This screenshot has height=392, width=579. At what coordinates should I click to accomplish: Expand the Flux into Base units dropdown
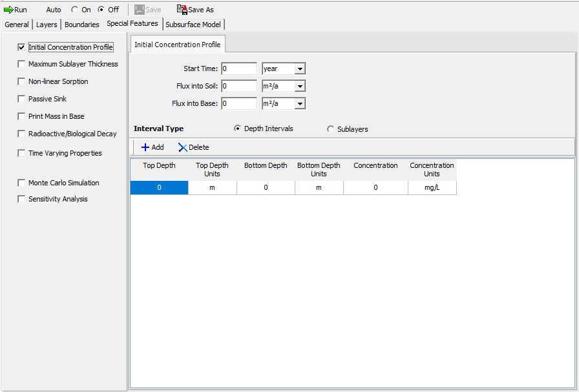tap(299, 103)
